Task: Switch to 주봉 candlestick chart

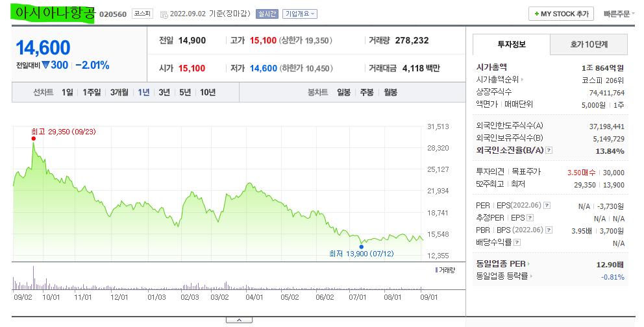Action: click(367, 92)
